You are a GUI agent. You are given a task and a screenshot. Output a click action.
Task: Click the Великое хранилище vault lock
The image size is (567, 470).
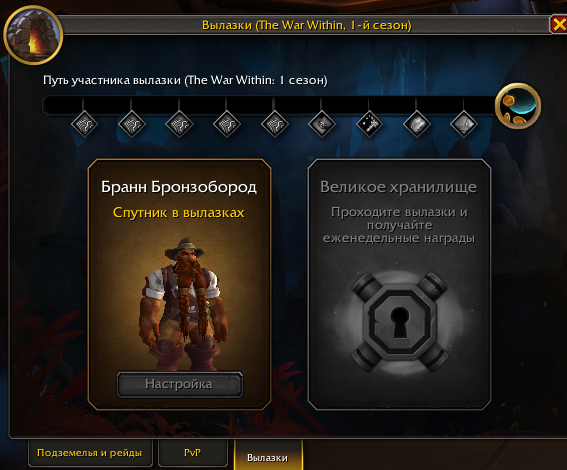point(399,321)
